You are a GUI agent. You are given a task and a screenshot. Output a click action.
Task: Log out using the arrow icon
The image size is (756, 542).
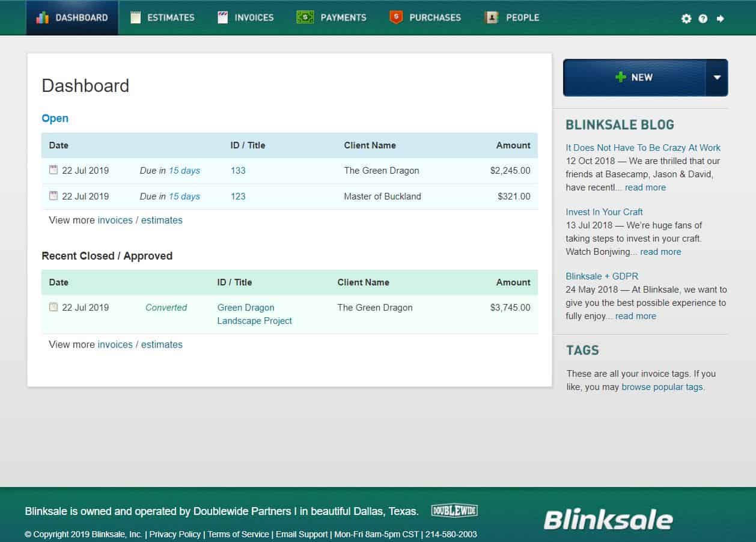coord(720,19)
